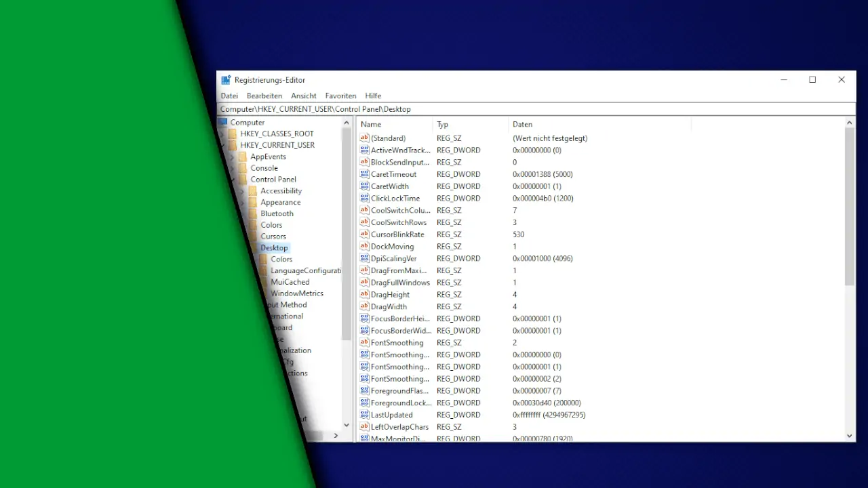Select the (Standard) value's ab icon
Screen dimensions: 868x488
[x=365, y=138]
